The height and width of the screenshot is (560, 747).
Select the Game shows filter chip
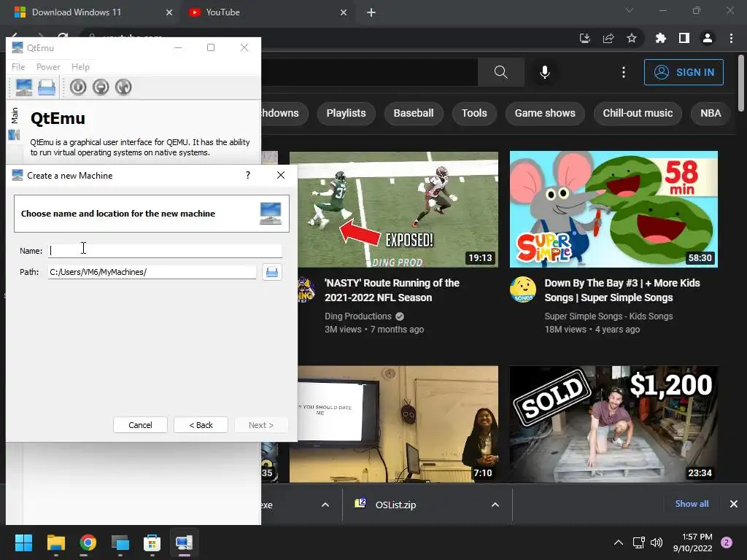click(x=545, y=113)
